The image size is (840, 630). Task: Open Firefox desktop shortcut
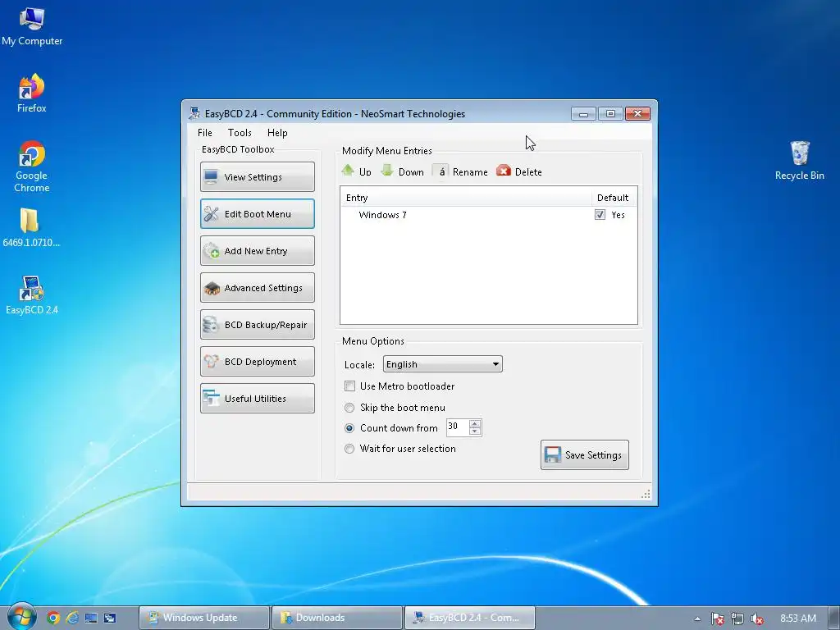point(32,93)
